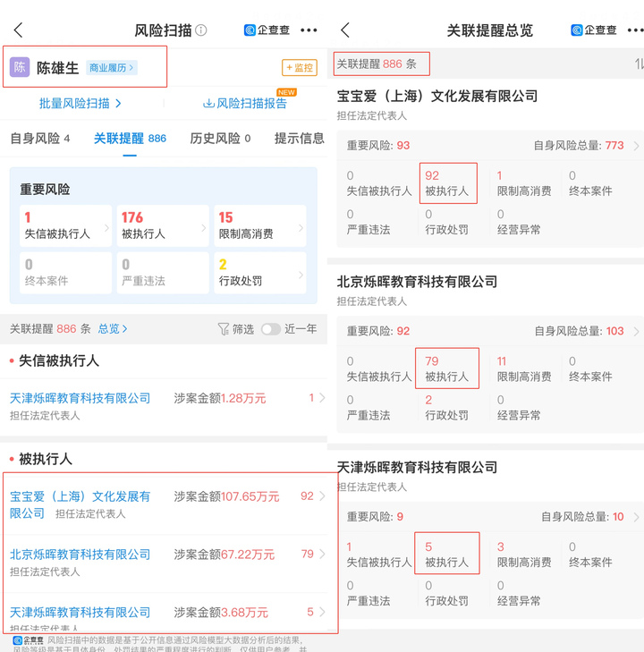Go back from the 关联提醒总览 screen
Viewport: 644px width, 652px height.
(345, 30)
